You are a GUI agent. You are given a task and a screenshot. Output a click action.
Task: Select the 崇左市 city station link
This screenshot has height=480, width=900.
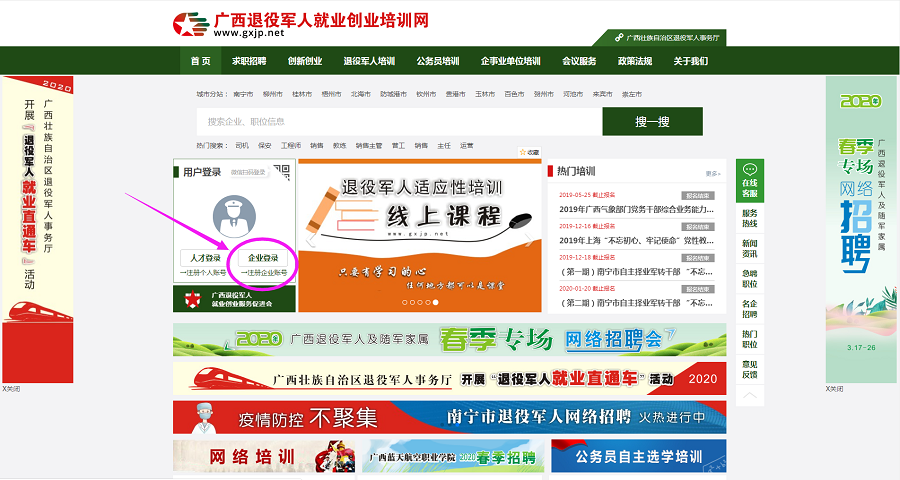pyautogui.click(x=632, y=94)
